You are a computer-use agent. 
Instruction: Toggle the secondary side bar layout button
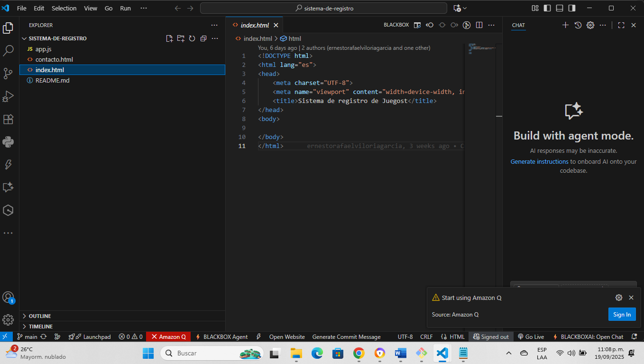pos(572,8)
